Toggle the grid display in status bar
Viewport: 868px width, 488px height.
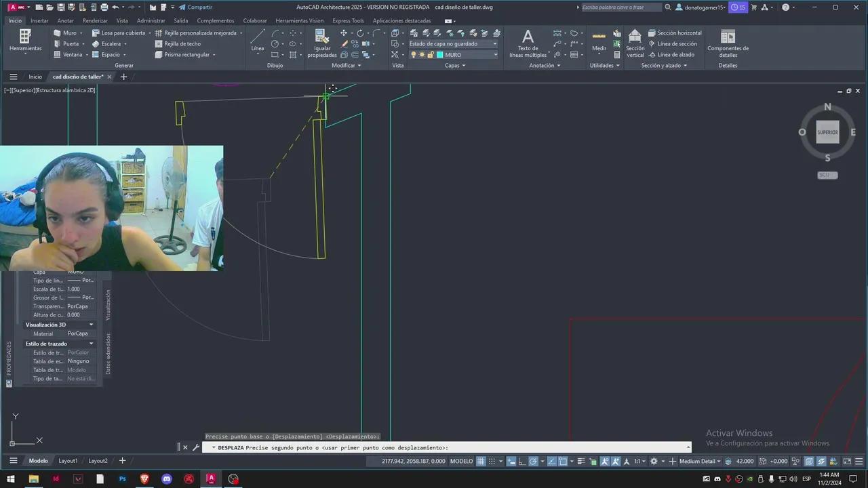(481, 461)
